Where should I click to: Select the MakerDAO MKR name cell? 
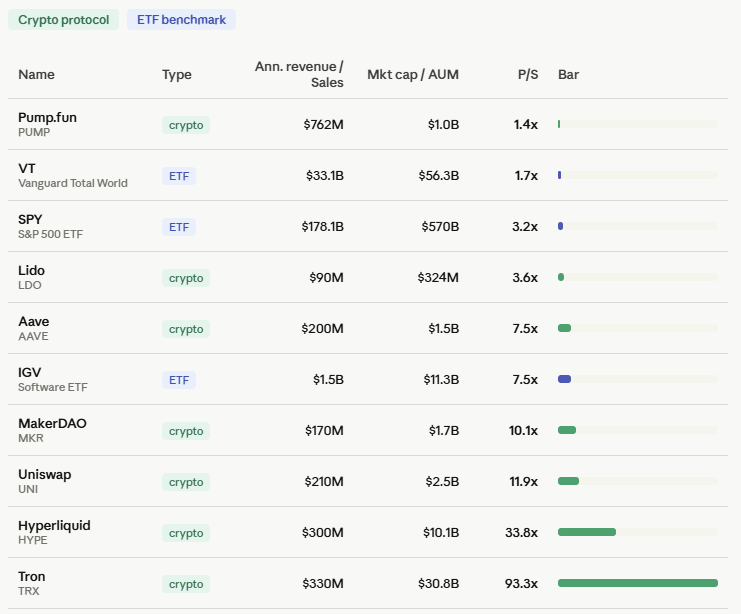click(52, 431)
